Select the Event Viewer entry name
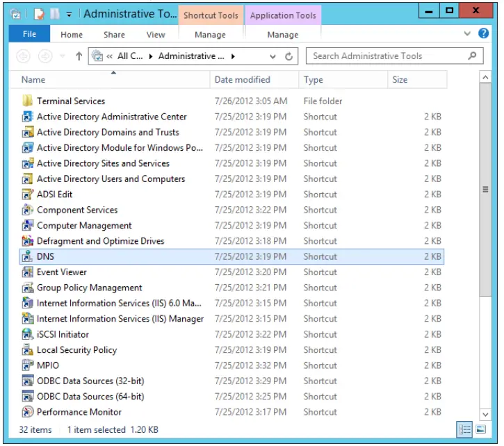 point(62,272)
